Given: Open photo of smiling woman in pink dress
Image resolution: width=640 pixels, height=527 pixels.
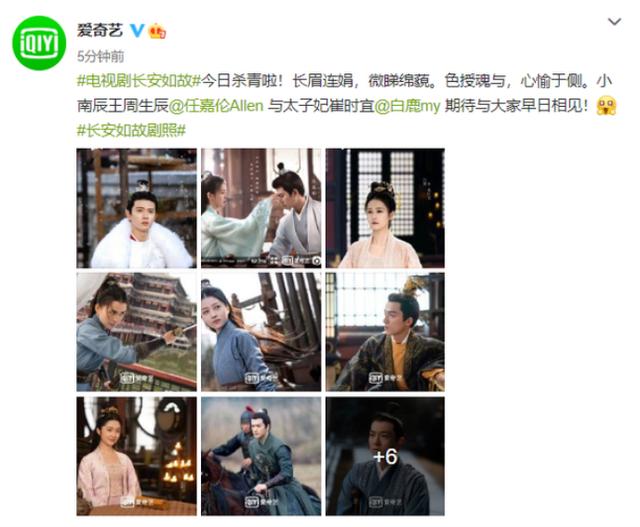Looking at the screenshot, I should pyautogui.click(x=136, y=456).
